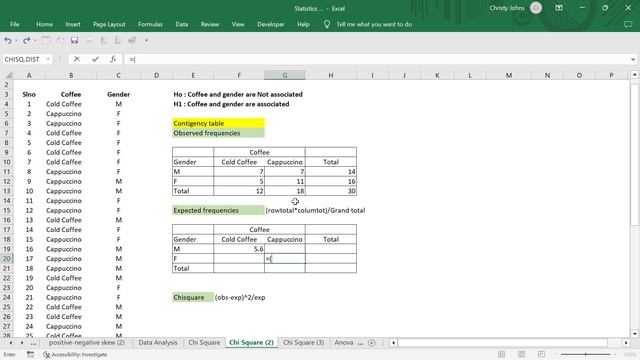Open the Review ribbon tab

209,24
